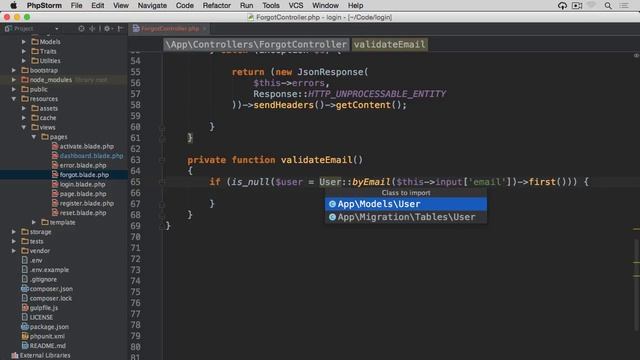Screen dimensions: 640x360
Task: Click the screen recording menu bar icon
Action: click(x=577, y=5)
